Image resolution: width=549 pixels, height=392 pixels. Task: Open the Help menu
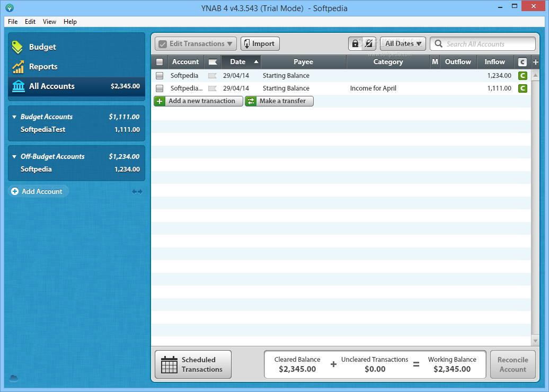[70, 22]
